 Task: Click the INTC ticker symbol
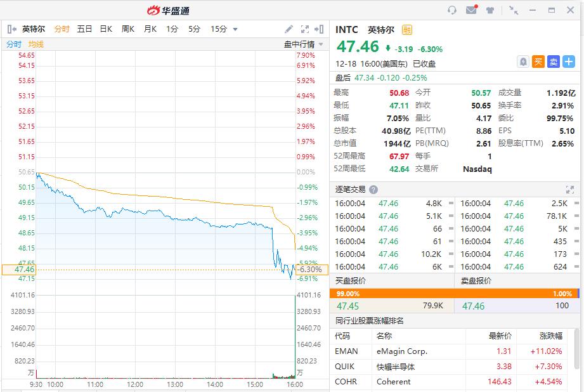pos(346,30)
